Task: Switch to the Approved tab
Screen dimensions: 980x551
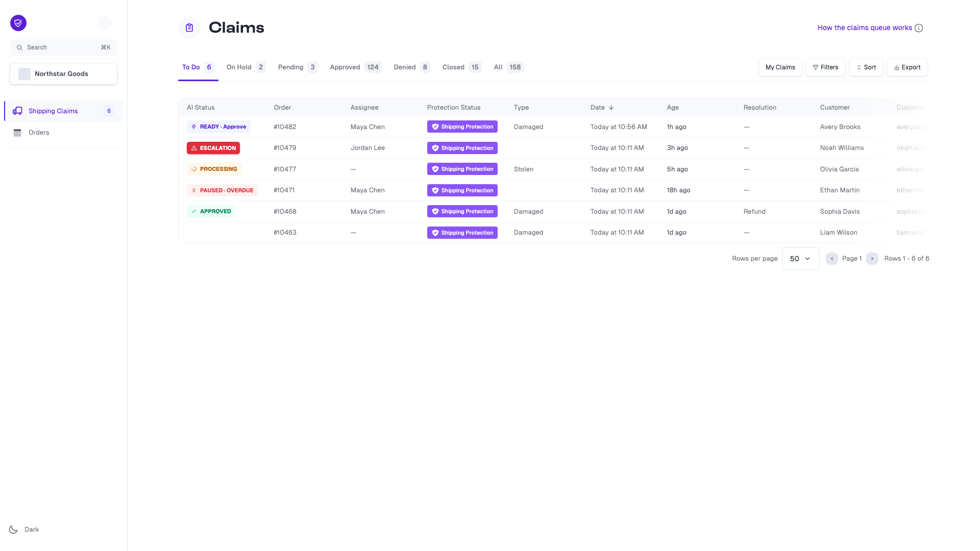Action: click(x=355, y=67)
